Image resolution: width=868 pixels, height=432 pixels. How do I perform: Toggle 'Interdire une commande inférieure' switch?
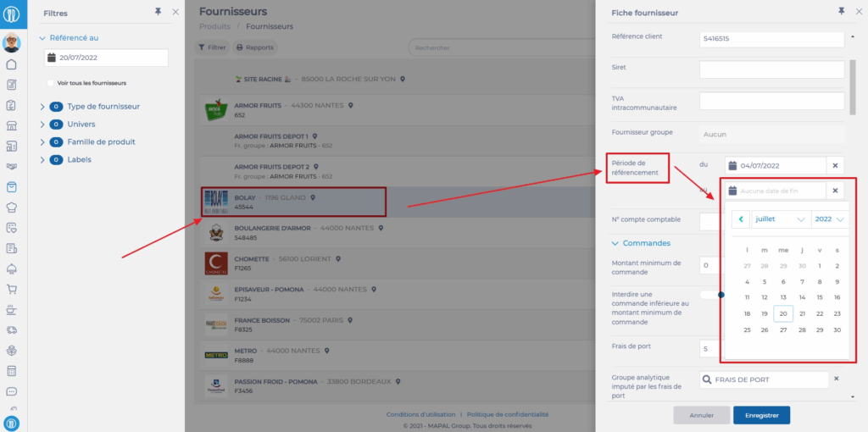710,295
